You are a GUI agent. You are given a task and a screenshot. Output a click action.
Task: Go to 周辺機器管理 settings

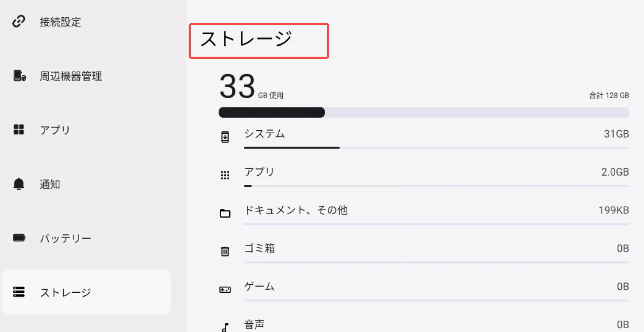coord(71,76)
